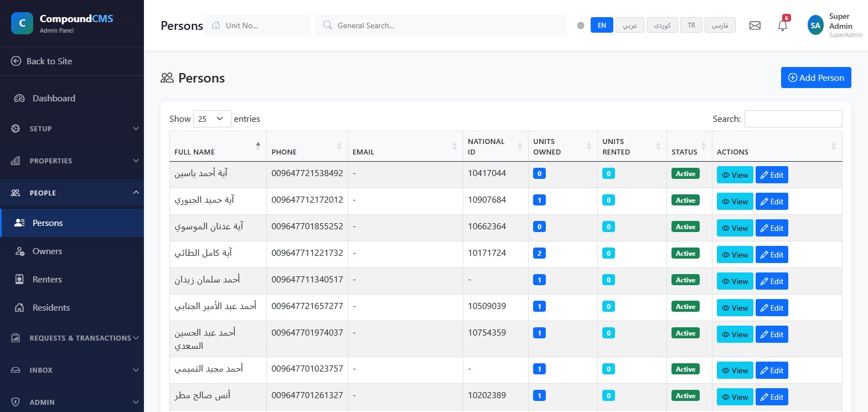The width and height of the screenshot is (868, 412).
Task: Open the mail envelope icon in header
Action: pos(755,25)
